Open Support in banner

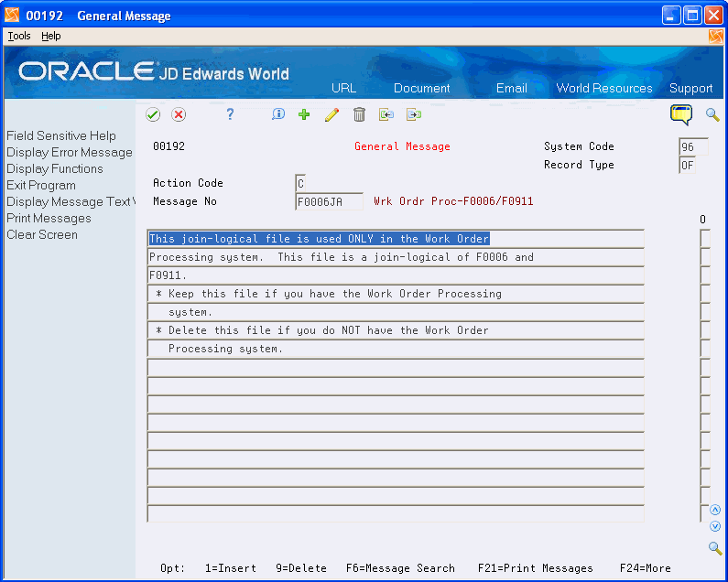coord(690,88)
